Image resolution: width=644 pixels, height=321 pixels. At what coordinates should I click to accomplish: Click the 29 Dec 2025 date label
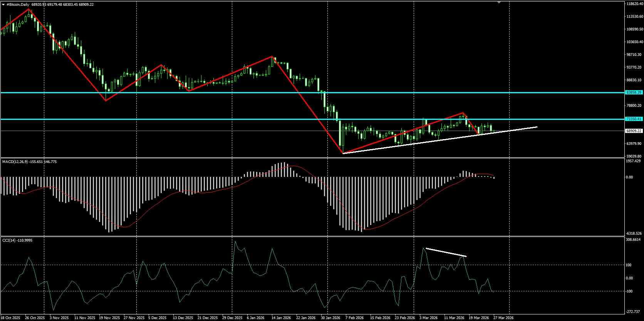pyautogui.click(x=232, y=318)
